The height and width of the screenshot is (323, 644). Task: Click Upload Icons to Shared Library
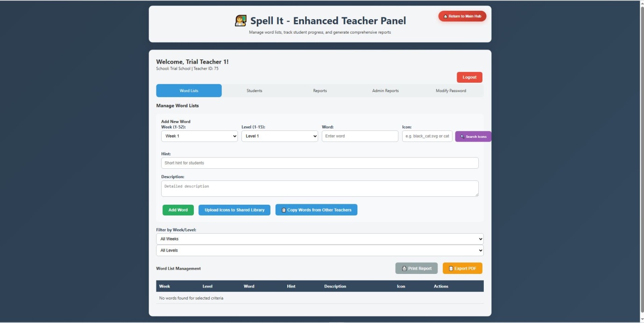click(x=234, y=210)
